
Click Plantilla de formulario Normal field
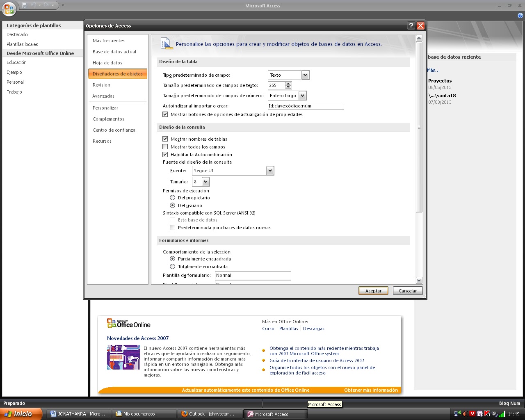click(x=253, y=275)
